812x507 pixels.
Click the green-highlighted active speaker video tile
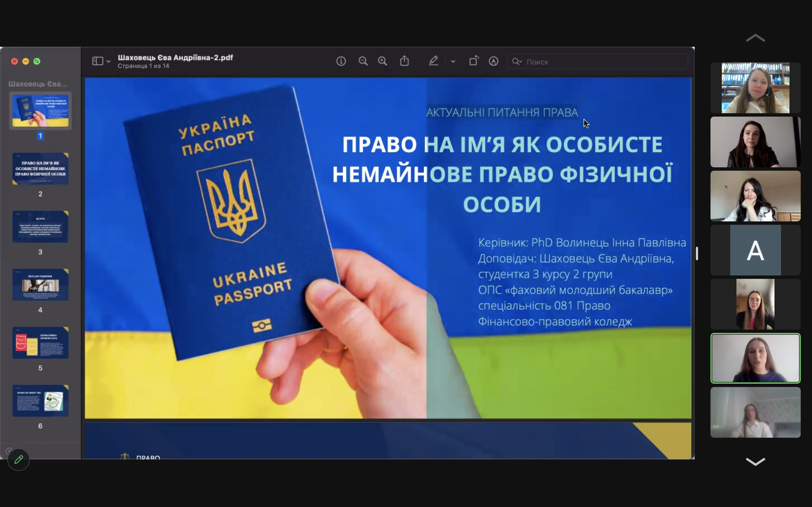click(x=755, y=358)
